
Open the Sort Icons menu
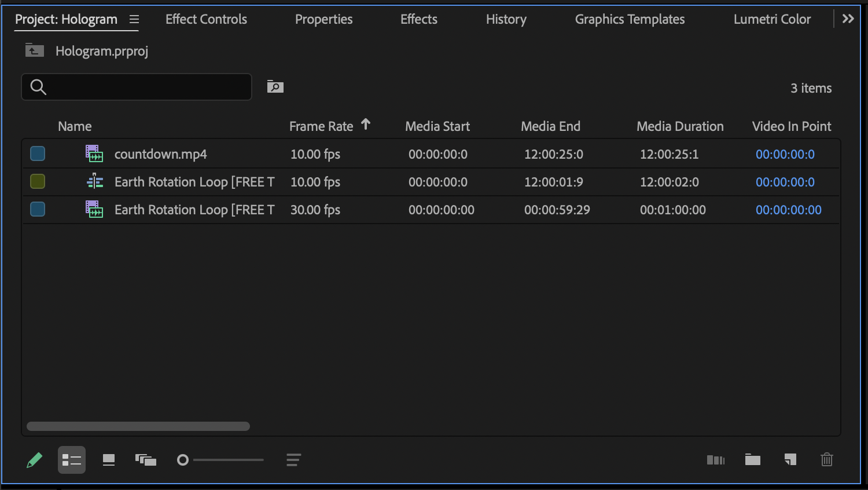click(293, 460)
